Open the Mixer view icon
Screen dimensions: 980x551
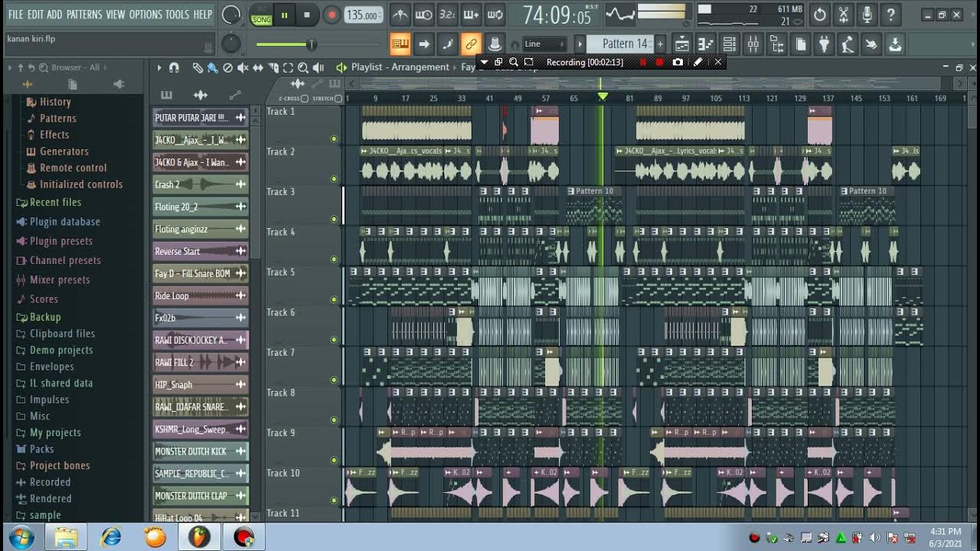tap(753, 44)
